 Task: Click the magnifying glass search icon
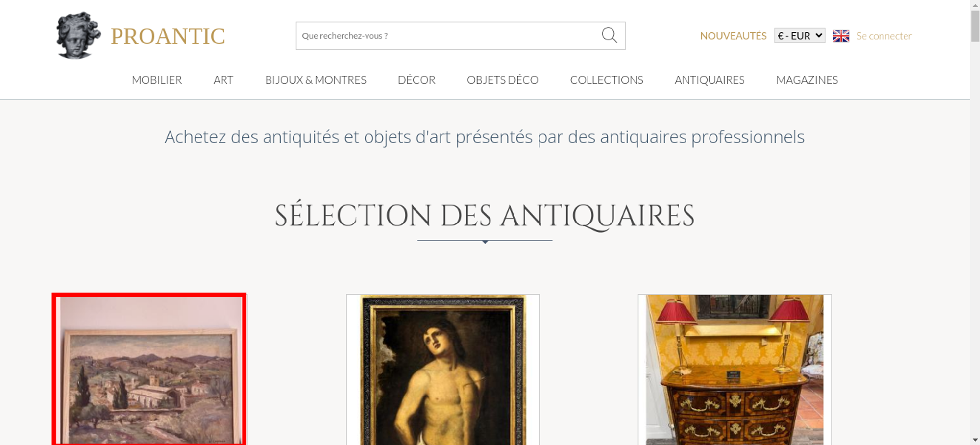(x=609, y=35)
